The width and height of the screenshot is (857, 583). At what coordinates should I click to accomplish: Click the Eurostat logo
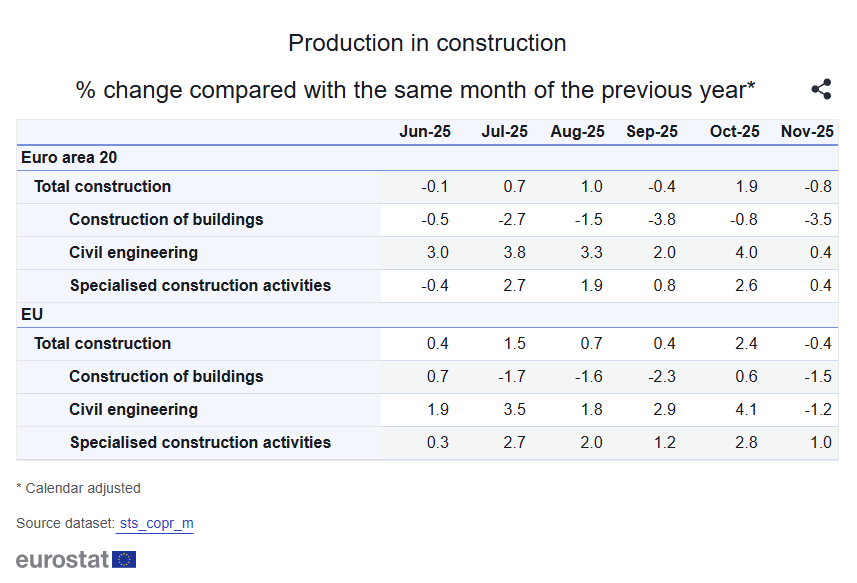click(x=76, y=559)
